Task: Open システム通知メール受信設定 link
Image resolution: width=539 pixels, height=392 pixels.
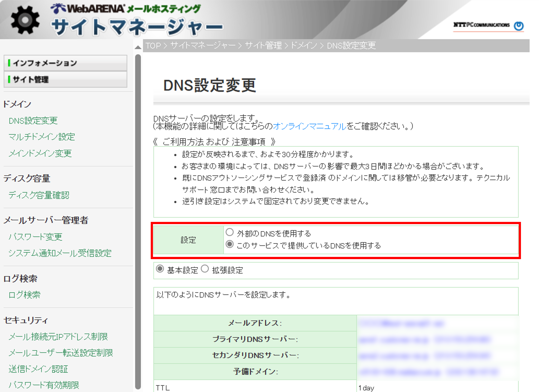Action: 60,253
